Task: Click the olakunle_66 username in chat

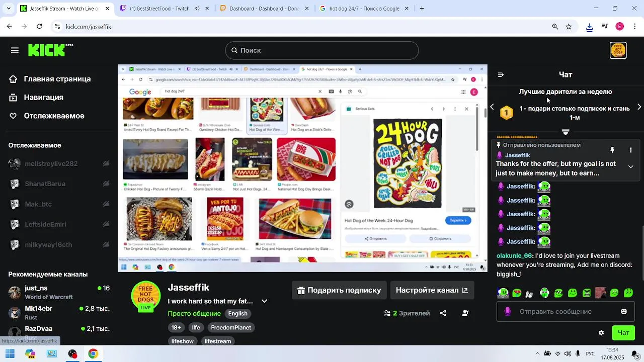Action: pos(514,255)
